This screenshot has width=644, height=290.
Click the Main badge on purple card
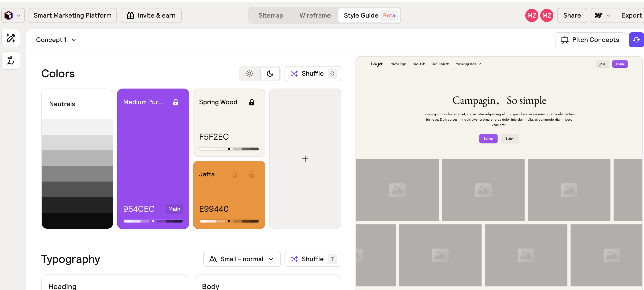(x=174, y=209)
